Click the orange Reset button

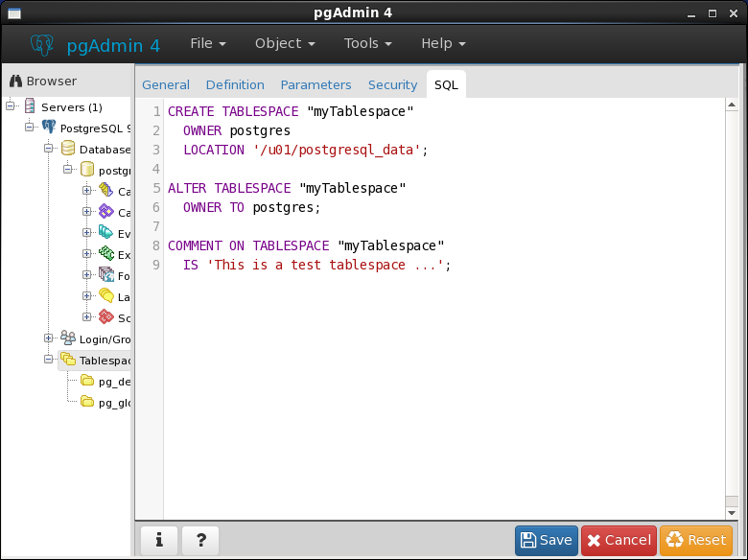point(696,540)
